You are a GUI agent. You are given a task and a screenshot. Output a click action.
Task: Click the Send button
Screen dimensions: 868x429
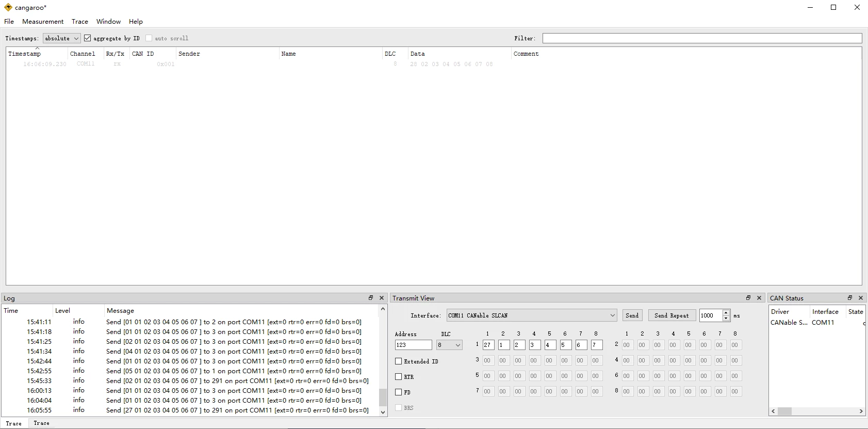point(632,315)
